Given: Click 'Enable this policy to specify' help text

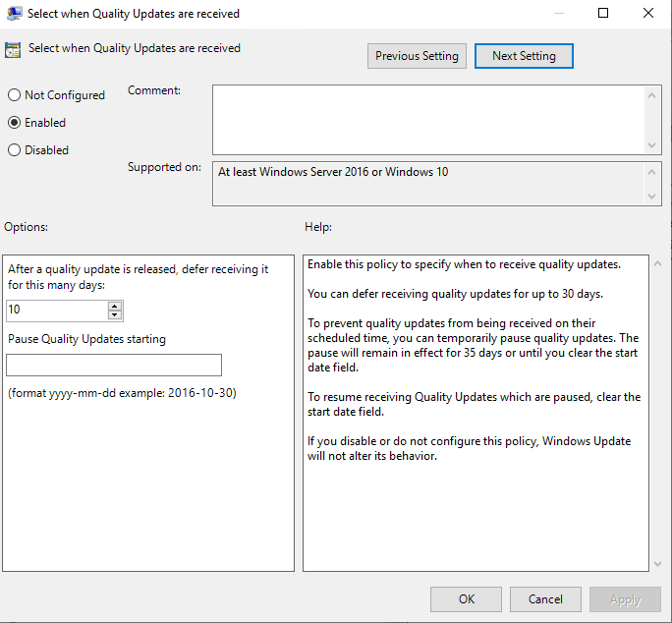Looking at the screenshot, I should click(464, 264).
